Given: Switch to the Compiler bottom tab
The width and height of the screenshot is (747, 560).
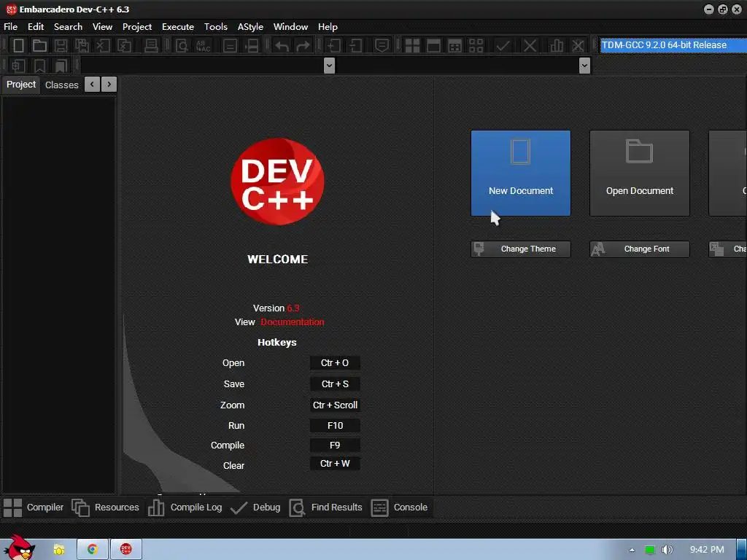Looking at the screenshot, I should [x=34, y=507].
